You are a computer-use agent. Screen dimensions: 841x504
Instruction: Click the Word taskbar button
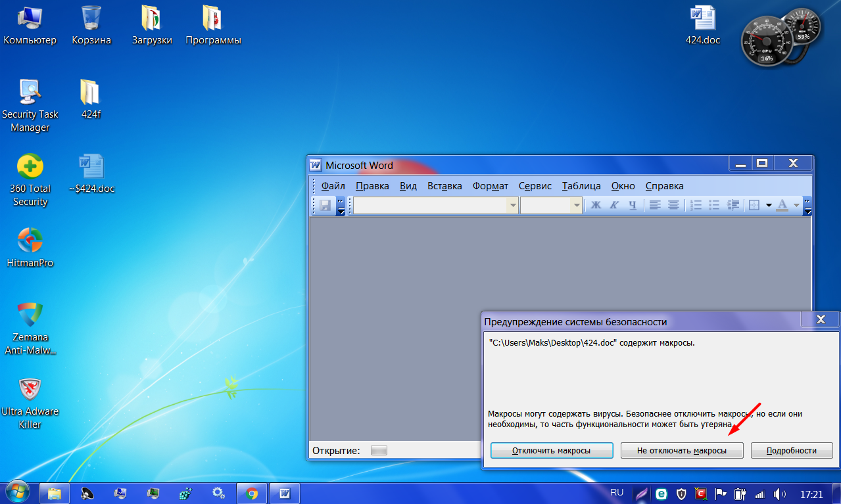[x=285, y=493]
